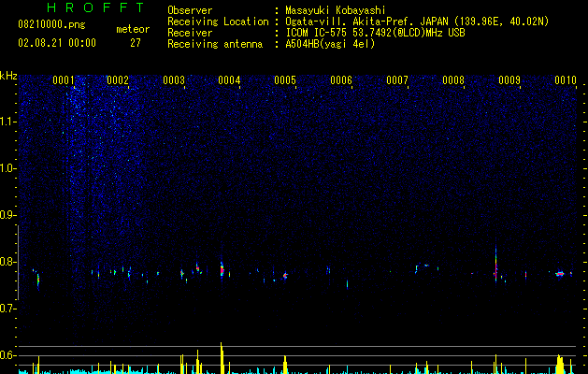The width and height of the screenshot is (588, 374).
Task: Click the Receiving antenna label
Action: click(x=215, y=44)
